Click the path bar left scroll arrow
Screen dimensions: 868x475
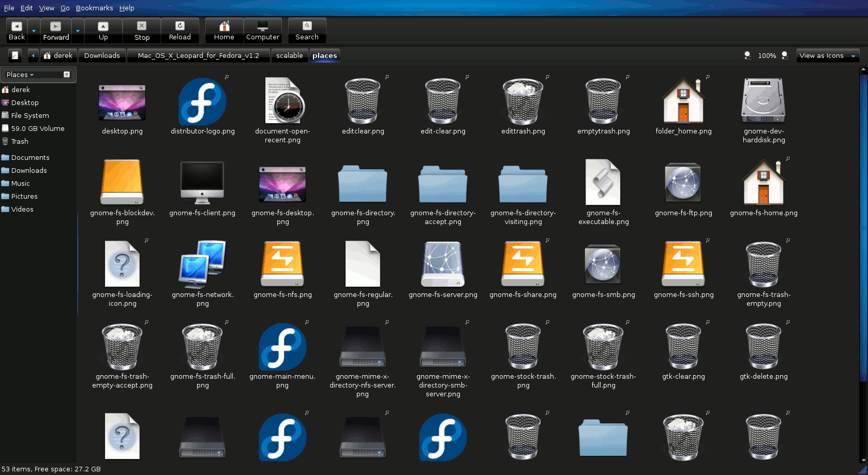33,55
